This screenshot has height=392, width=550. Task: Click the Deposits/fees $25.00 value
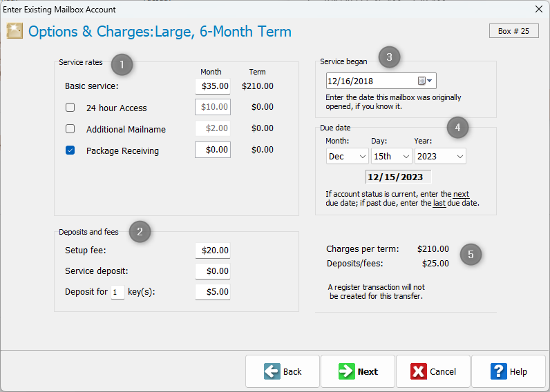click(x=435, y=264)
